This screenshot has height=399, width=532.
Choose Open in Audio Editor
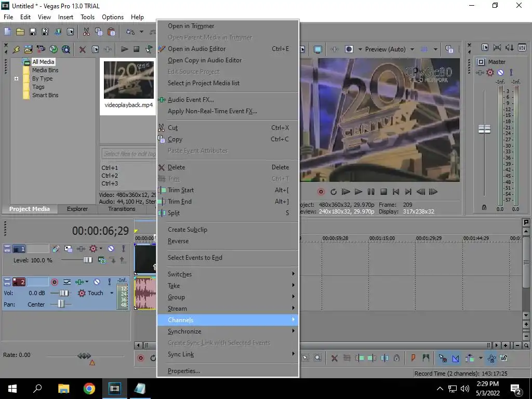(228, 49)
